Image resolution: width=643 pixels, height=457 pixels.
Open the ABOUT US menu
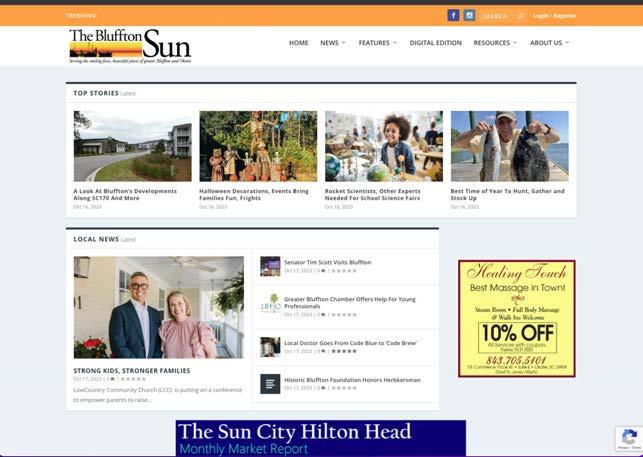546,43
